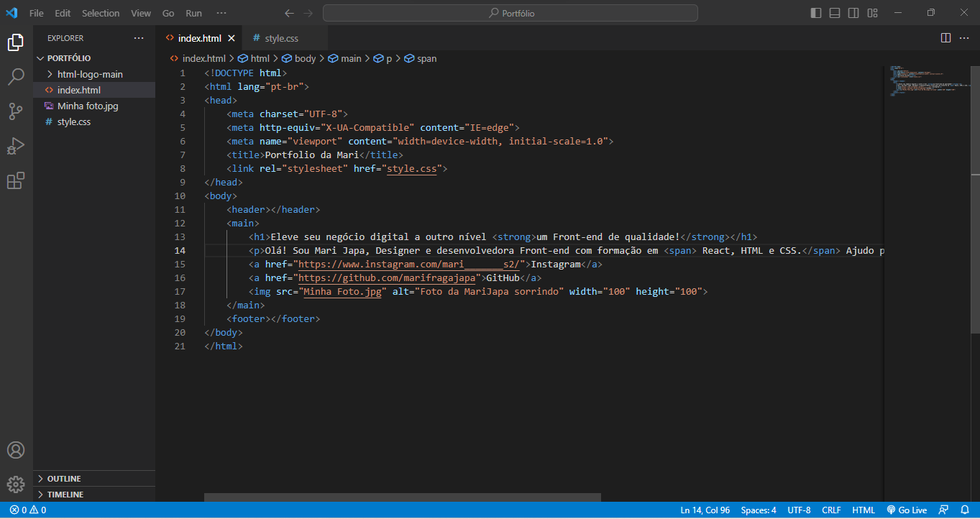
Task: Click the Portfólio command center search box
Action: [x=510, y=13]
